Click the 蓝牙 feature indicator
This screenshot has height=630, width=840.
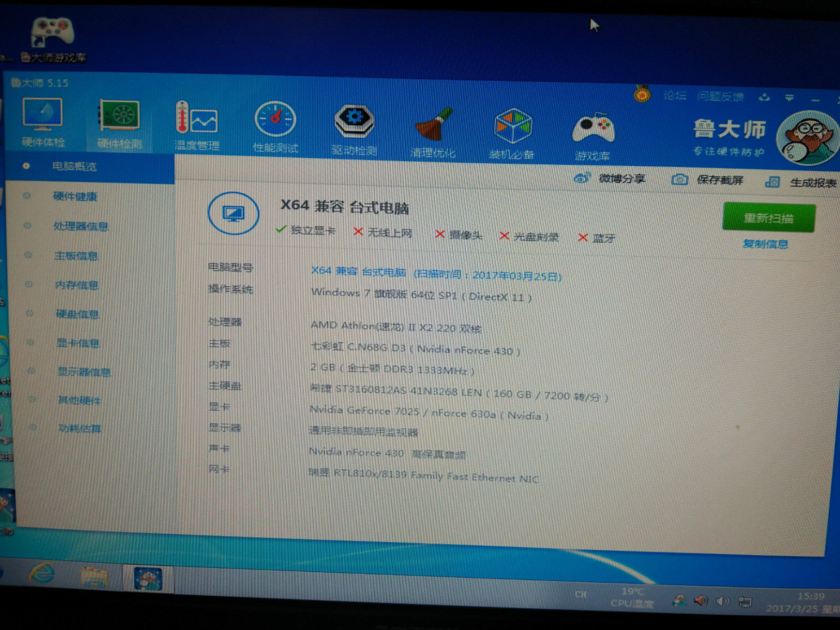[x=596, y=238]
